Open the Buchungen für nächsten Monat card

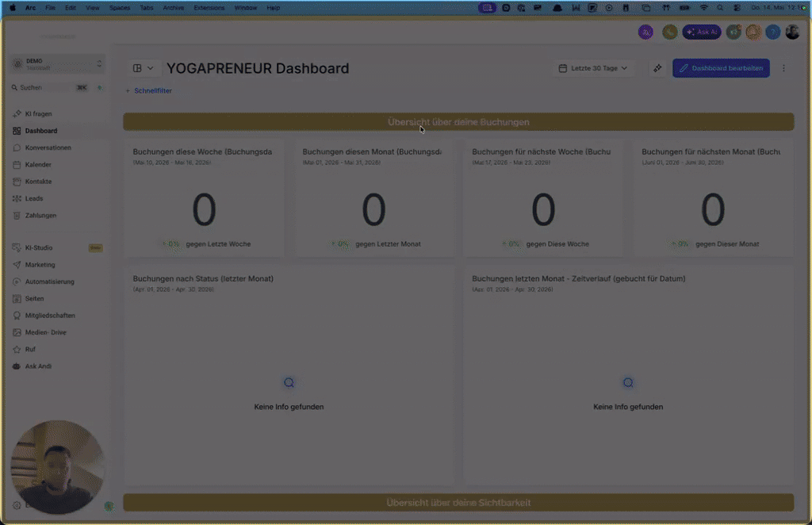pyautogui.click(x=713, y=198)
